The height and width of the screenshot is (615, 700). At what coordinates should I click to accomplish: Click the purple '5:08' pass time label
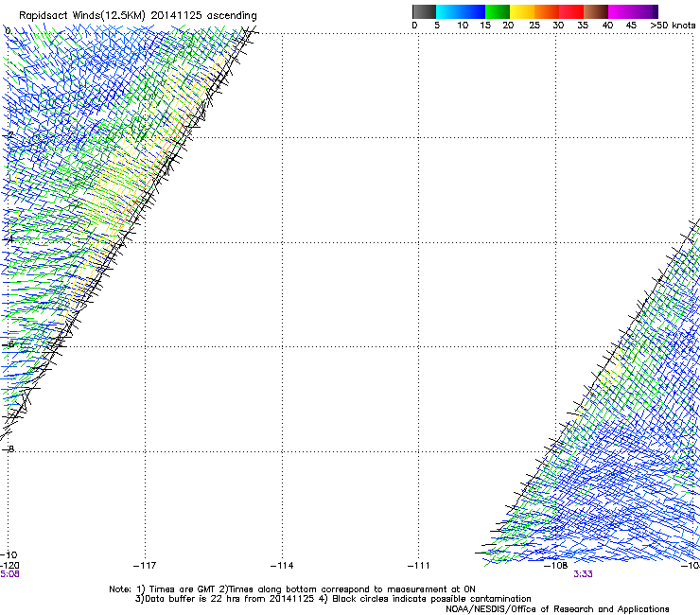coord(9,574)
